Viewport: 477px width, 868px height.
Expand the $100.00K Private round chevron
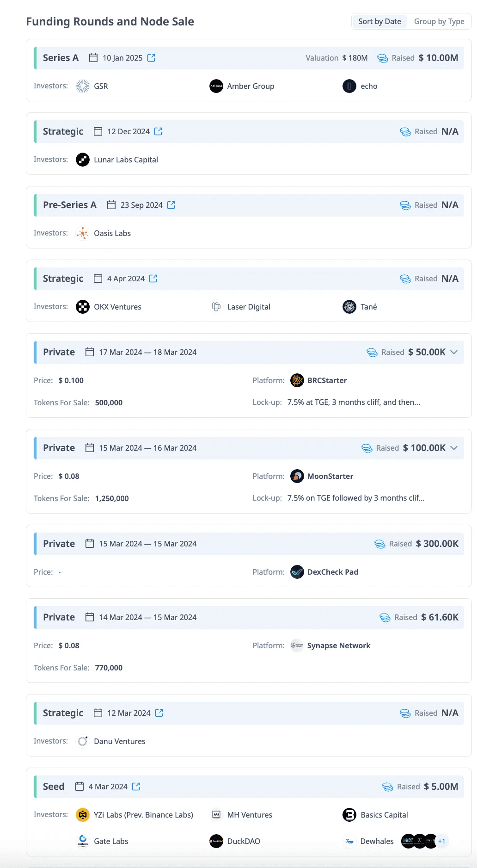pyautogui.click(x=454, y=448)
